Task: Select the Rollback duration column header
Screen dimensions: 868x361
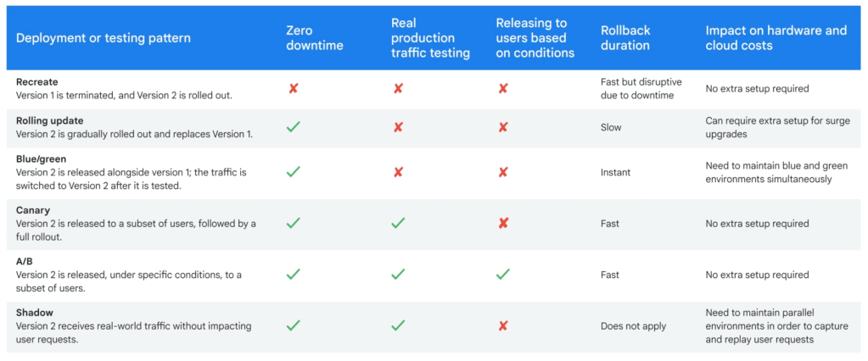Action: point(625,38)
